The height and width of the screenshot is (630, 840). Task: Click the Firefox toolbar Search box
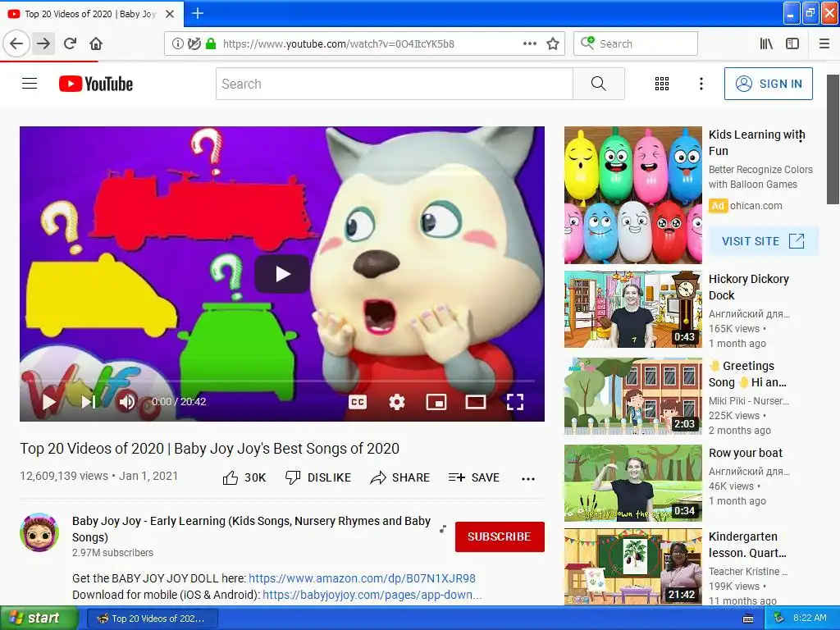[636, 44]
